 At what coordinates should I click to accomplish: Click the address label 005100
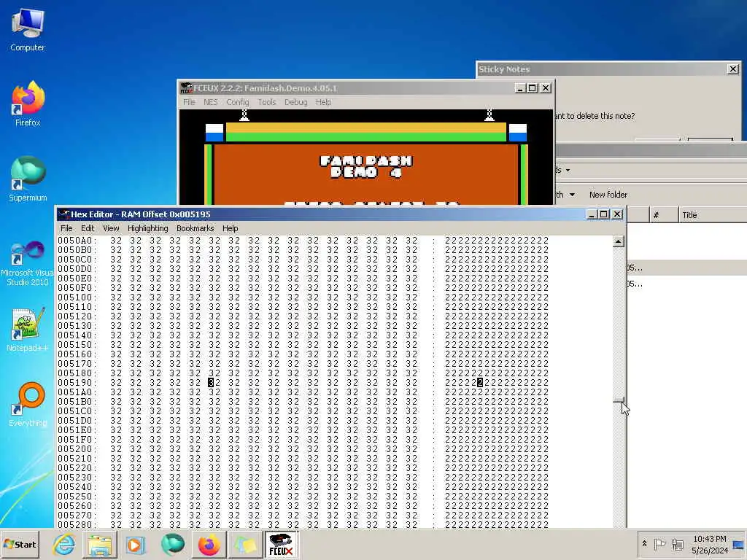75,297
